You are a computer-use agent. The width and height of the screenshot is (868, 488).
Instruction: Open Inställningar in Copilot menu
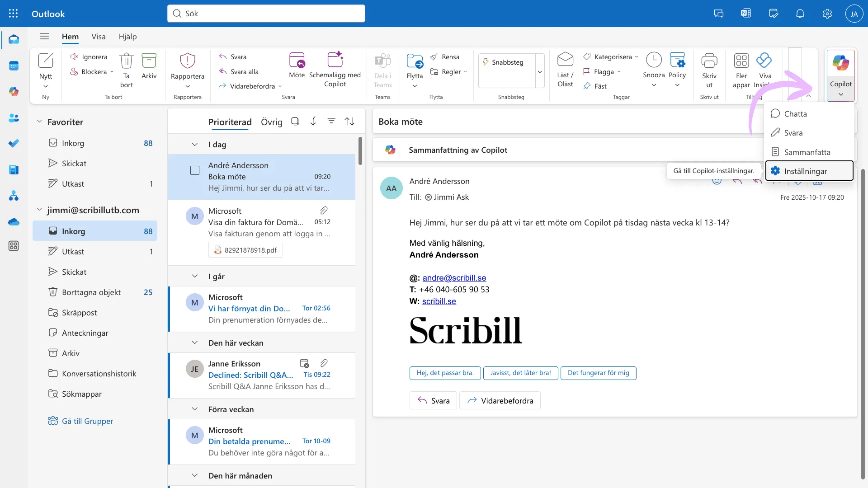click(809, 171)
